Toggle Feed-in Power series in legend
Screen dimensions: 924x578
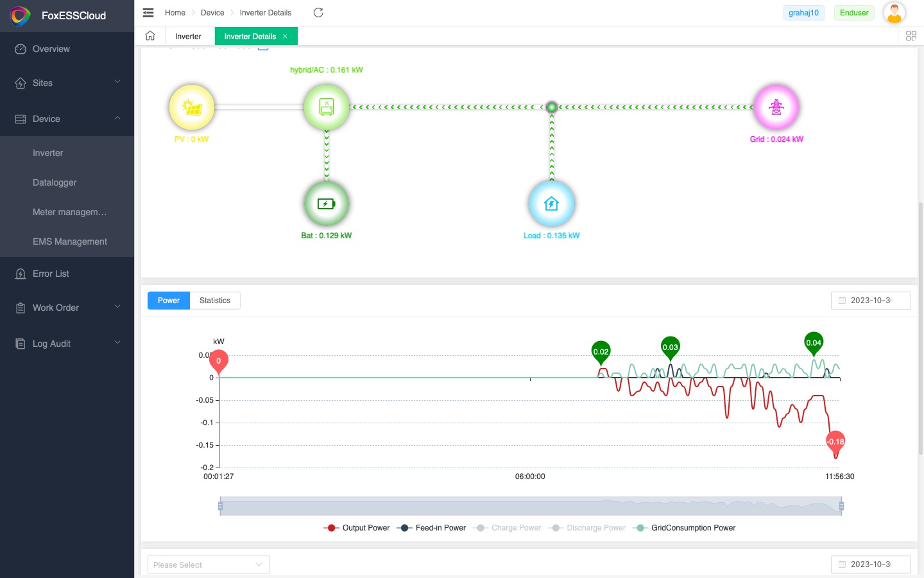point(432,528)
